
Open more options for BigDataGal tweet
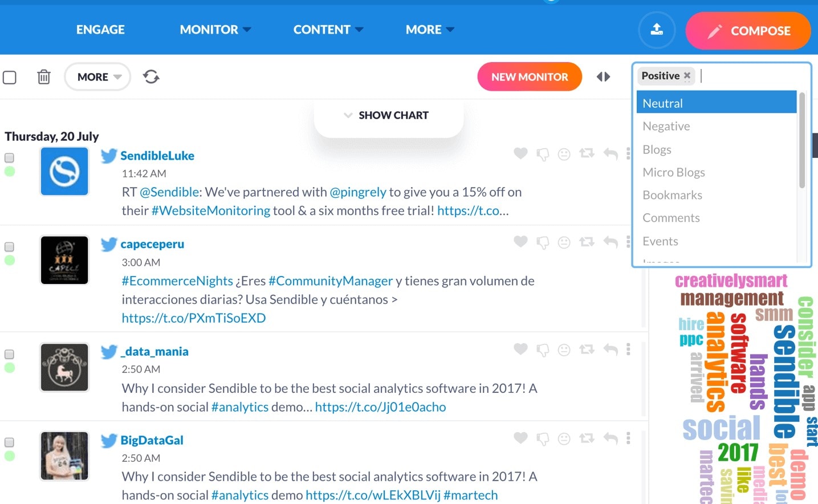click(x=628, y=438)
